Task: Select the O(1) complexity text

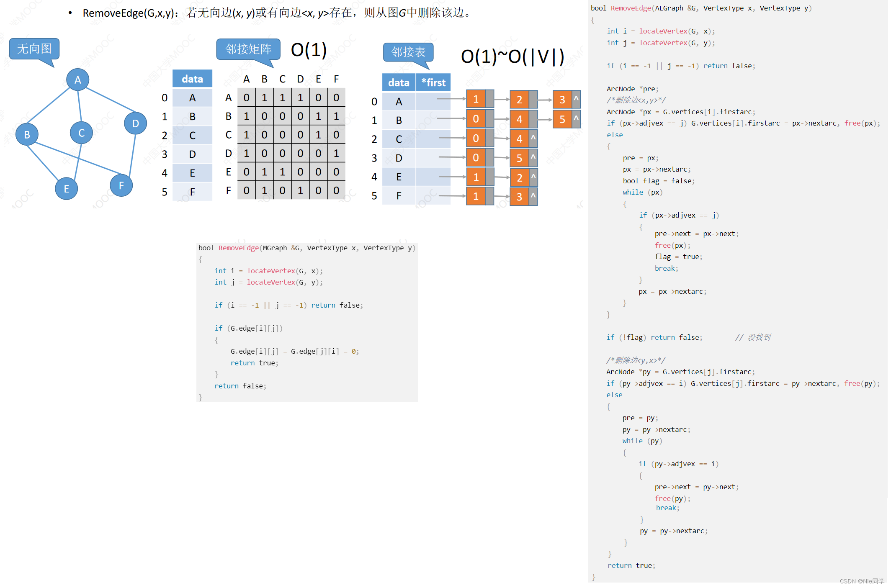Action: tap(309, 50)
